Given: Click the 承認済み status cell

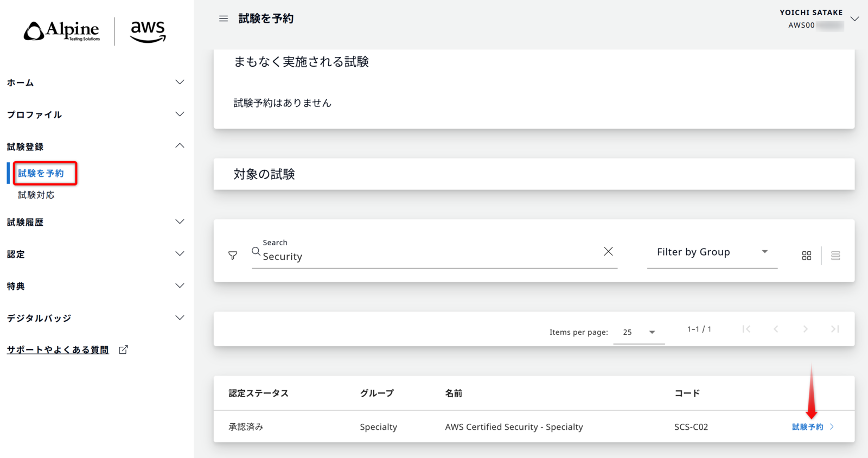Looking at the screenshot, I should coord(246,427).
